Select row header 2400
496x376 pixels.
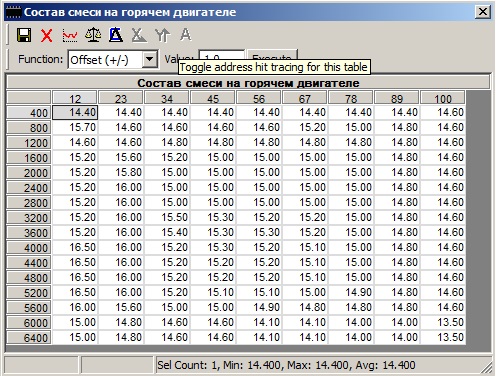point(29,188)
